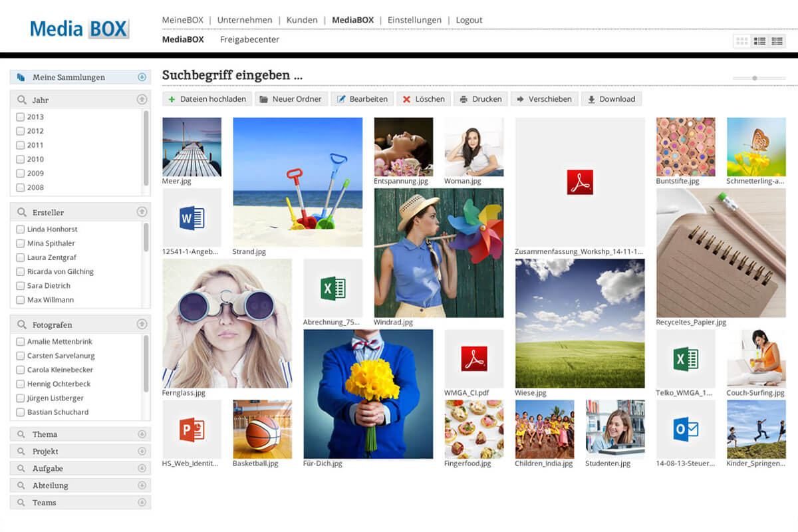Open Zusammenfassung_Workshp PDF icon
Viewport: 798px width, 532px height.
point(579,182)
